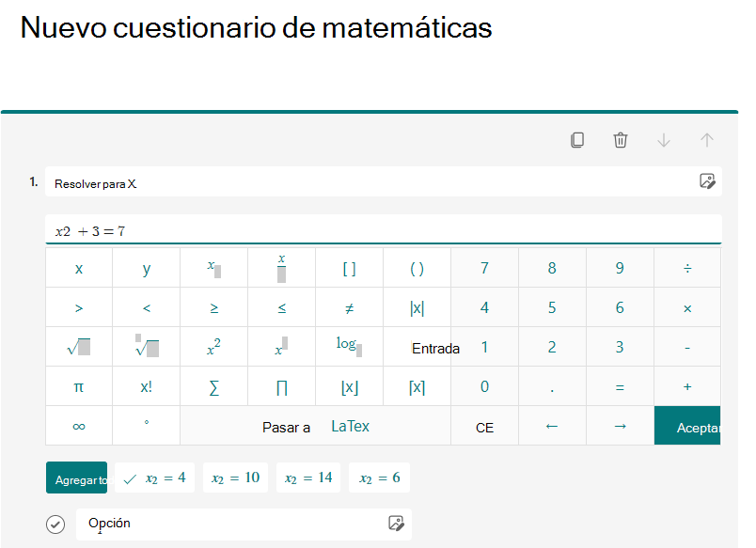Insert square brackets [ ]
Image resolution: width=756 pixels, height=548 pixels.
pos(350,268)
